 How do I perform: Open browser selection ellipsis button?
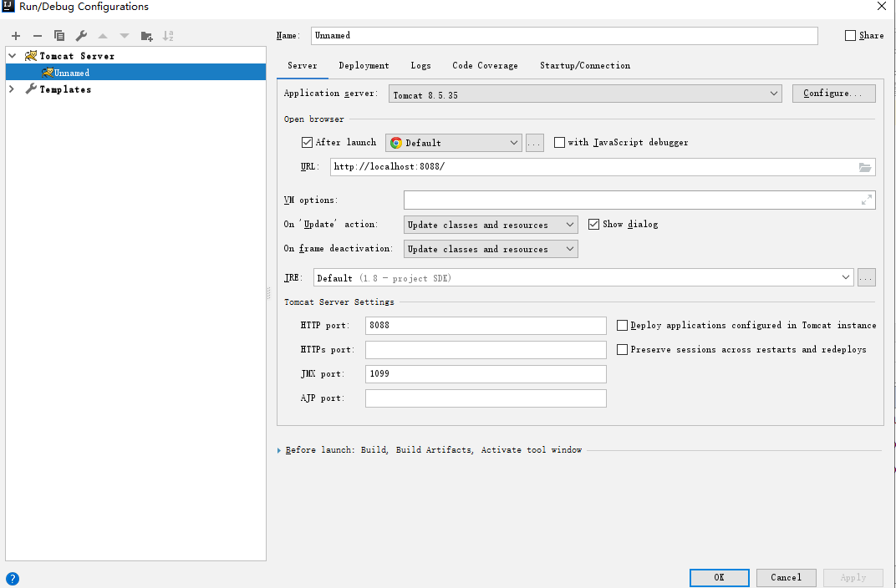535,143
